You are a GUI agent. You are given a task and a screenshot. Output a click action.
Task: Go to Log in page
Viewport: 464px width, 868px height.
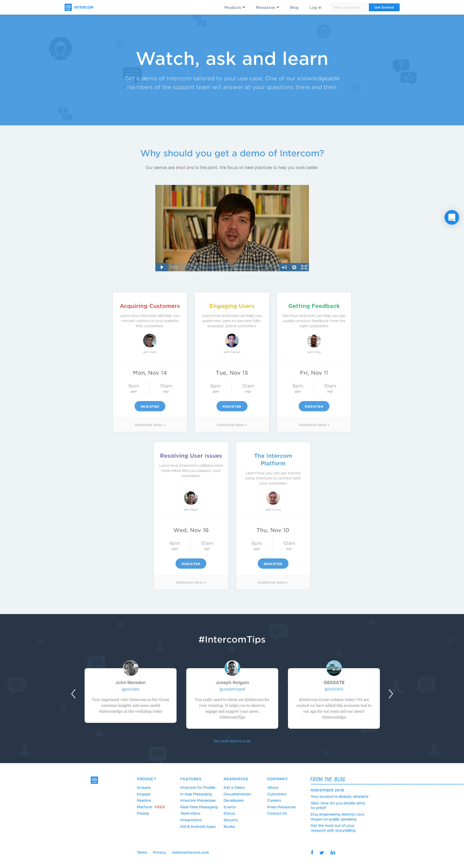pyautogui.click(x=316, y=7)
